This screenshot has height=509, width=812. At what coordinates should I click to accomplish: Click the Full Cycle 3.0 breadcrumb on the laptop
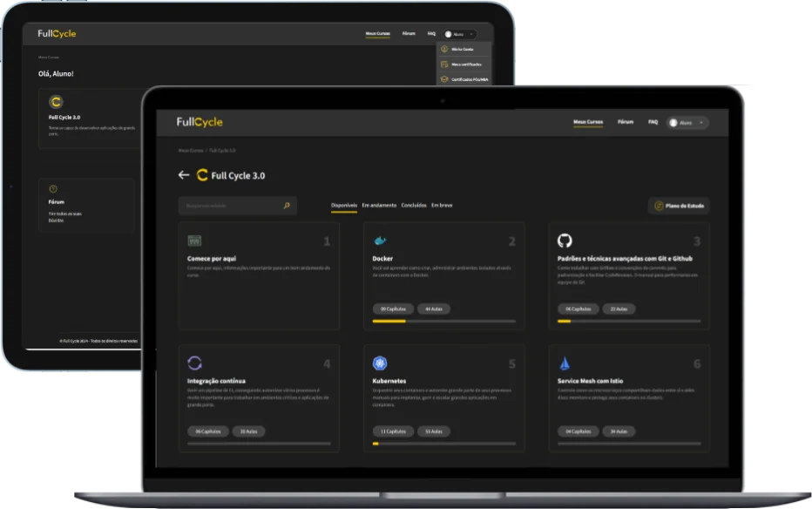[x=222, y=150]
